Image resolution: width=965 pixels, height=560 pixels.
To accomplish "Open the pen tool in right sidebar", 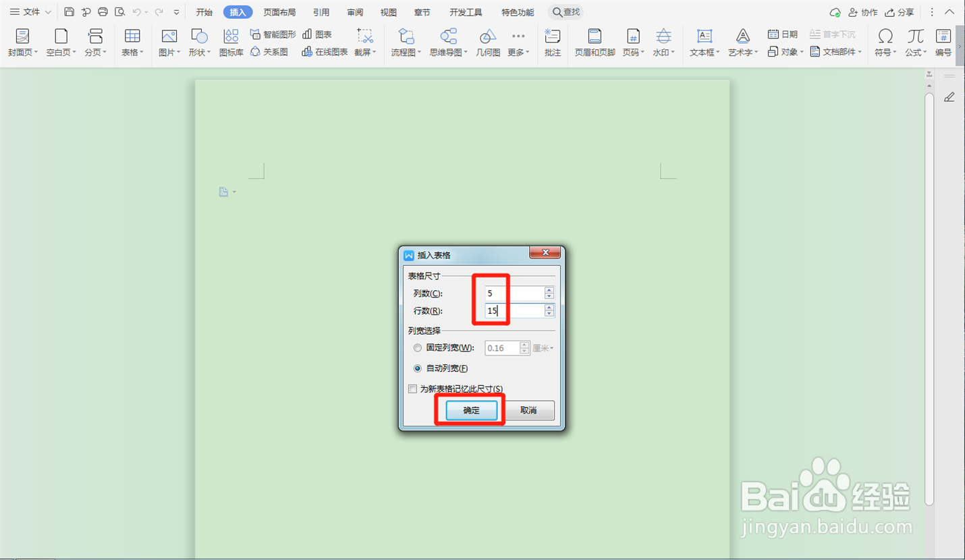I will tap(949, 97).
